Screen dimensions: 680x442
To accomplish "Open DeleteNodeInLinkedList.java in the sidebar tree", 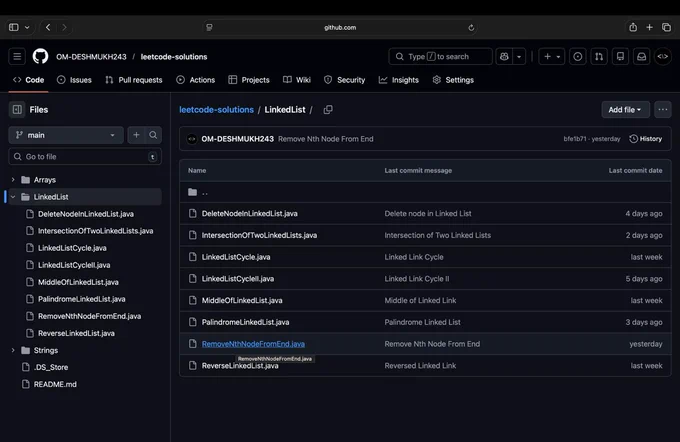I will pyautogui.click(x=86, y=214).
